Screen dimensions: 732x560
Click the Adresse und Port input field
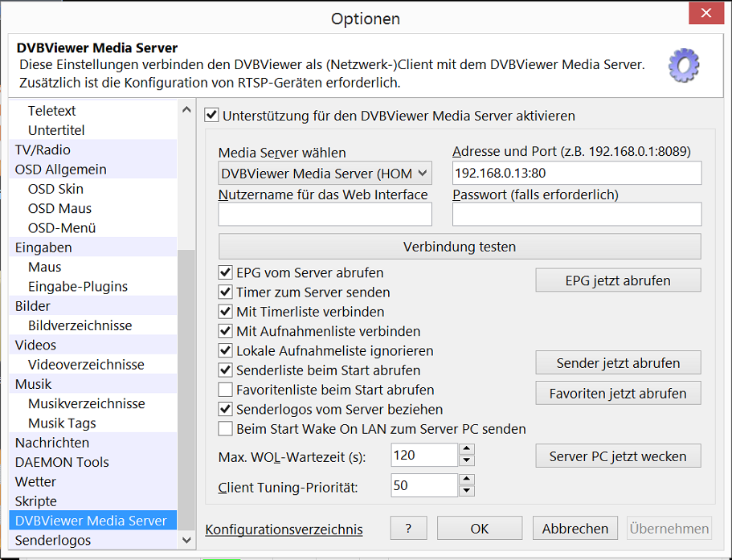(x=576, y=174)
